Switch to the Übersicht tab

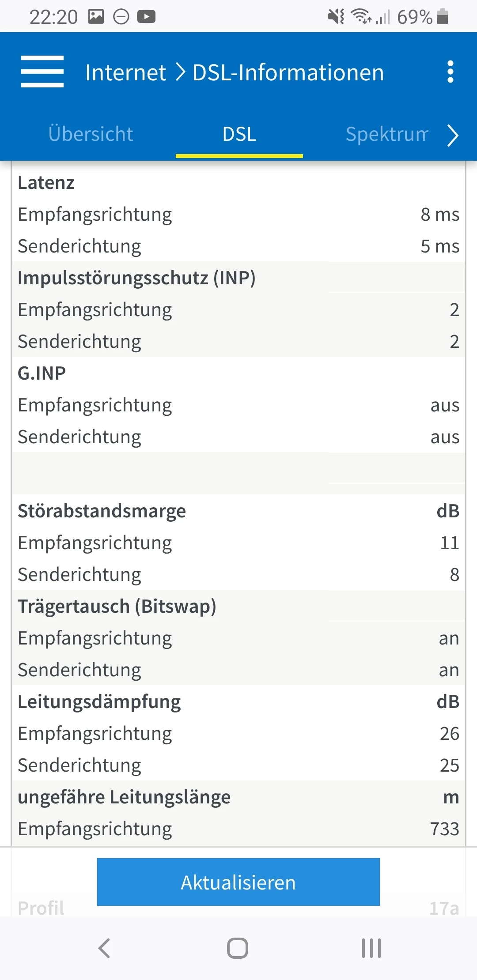tap(91, 134)
